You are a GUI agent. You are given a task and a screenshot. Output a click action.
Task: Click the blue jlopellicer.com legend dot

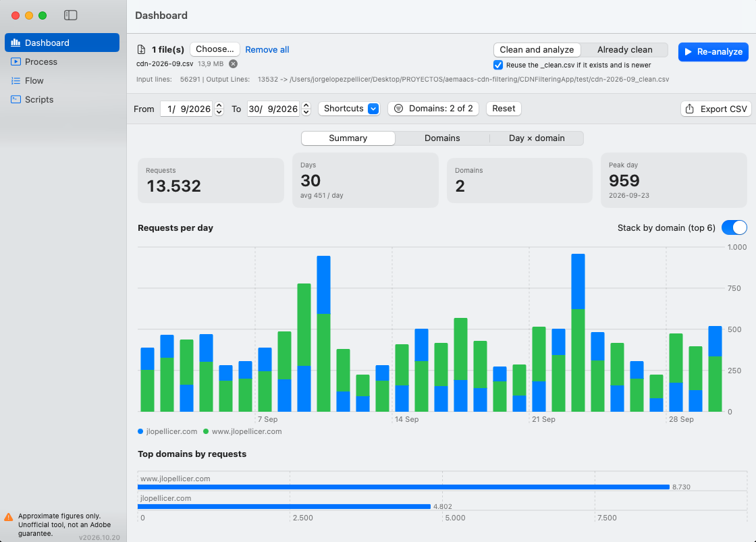pos(140,431)
